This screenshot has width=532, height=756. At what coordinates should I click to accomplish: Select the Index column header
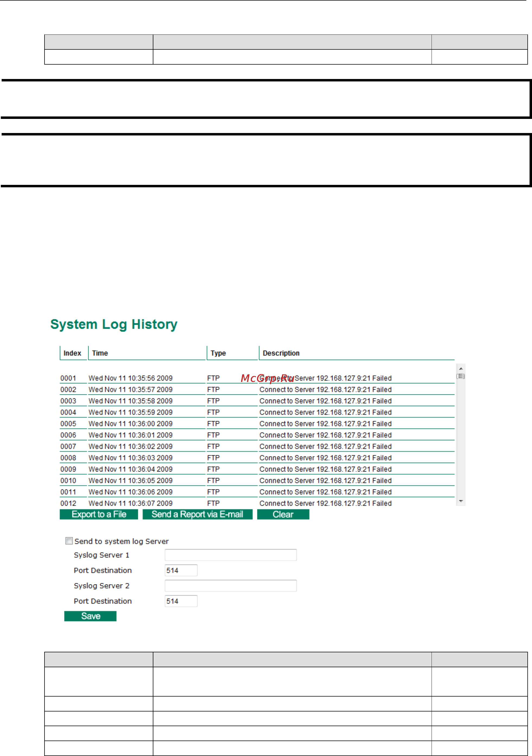tap(72, 353)
